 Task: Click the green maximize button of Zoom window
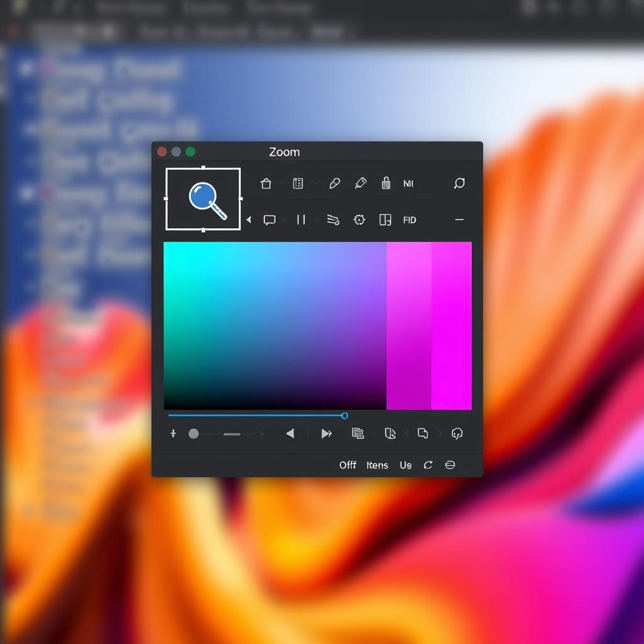(x=190, y=152)
